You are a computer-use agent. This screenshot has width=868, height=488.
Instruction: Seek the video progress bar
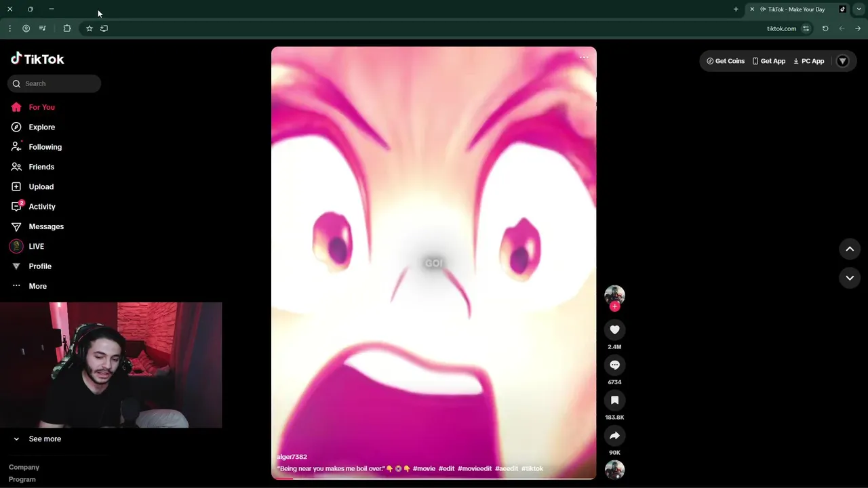click(x=434, y=479)
